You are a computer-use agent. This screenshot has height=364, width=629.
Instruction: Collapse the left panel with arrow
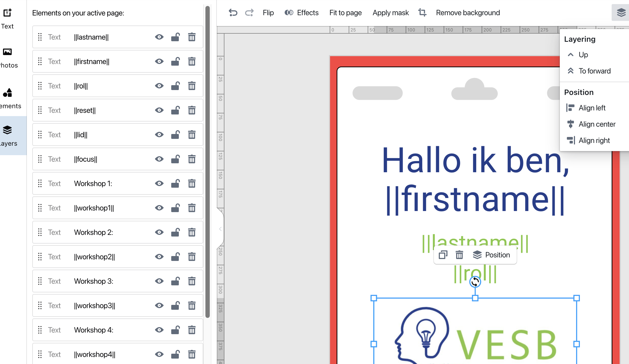point(220,229)
